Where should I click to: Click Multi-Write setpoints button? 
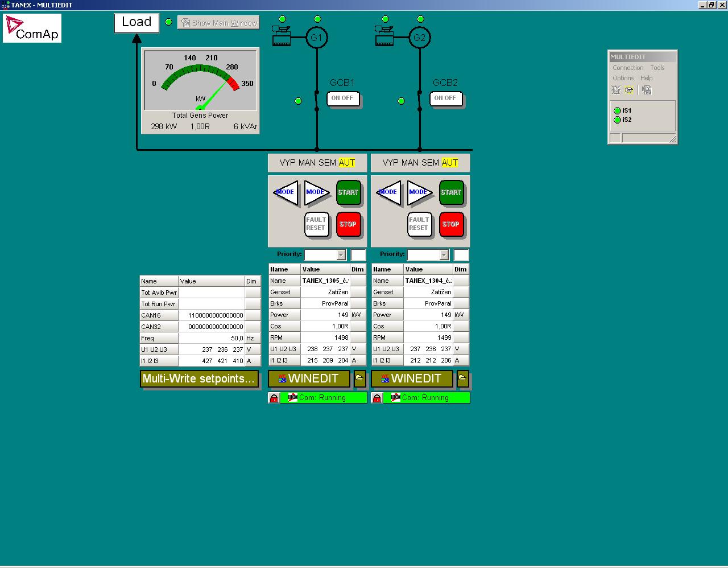coord(199,378)
